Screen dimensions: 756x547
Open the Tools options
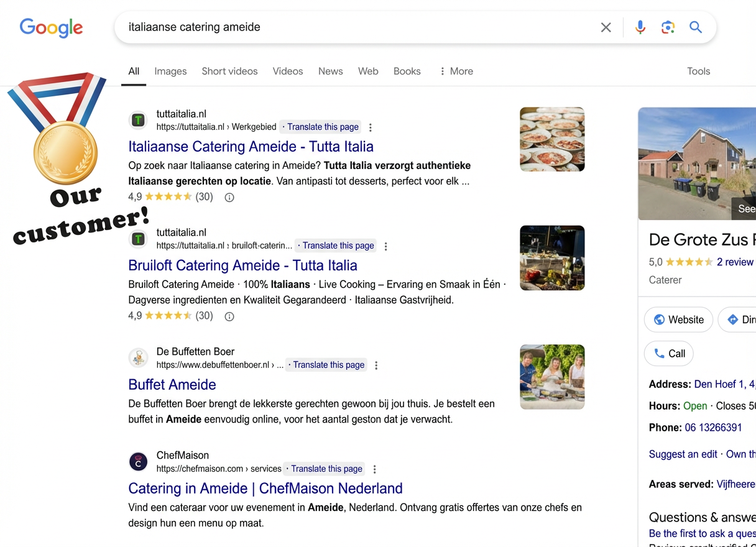pos(698,71)
